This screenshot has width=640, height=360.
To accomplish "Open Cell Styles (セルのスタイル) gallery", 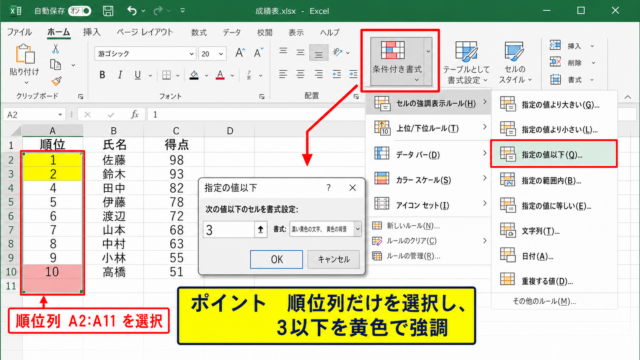I will click(x=515, y=62).
